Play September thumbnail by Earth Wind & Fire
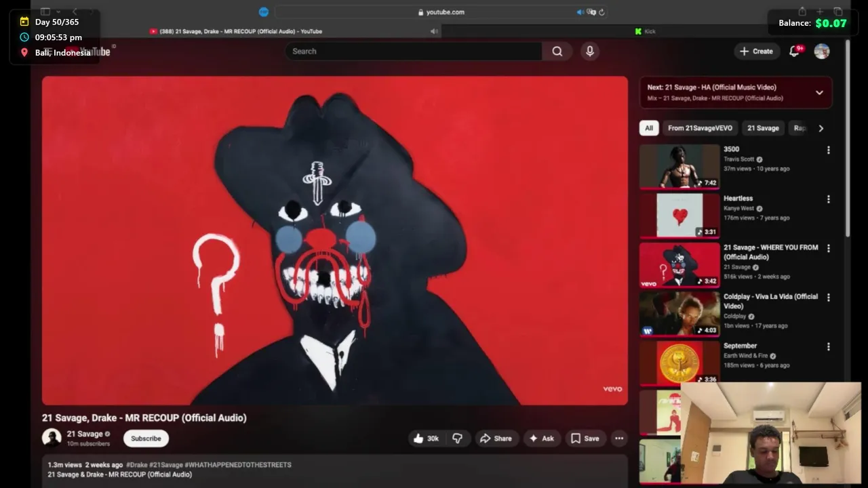868x488 pixels. [679, 363]
